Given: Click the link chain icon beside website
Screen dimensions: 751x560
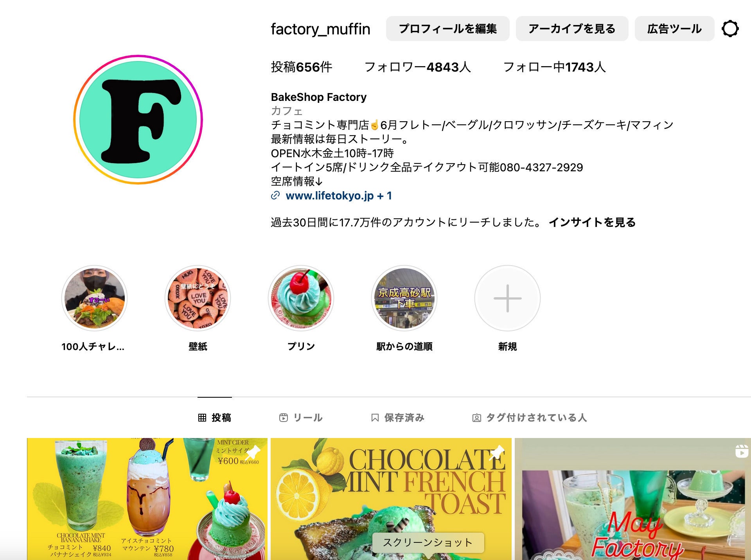Looking at the screenshot, I should coord(275,196).
